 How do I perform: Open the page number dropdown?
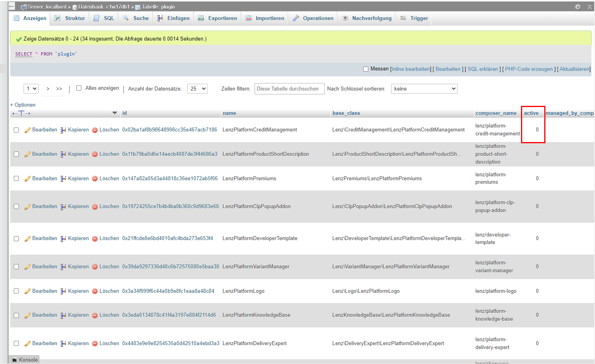[31, 89]
